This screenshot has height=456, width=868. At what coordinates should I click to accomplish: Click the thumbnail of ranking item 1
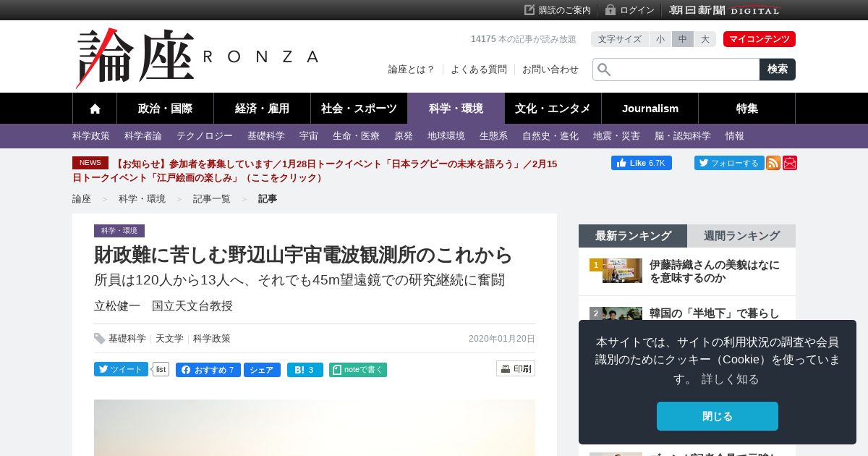point(622,271)
